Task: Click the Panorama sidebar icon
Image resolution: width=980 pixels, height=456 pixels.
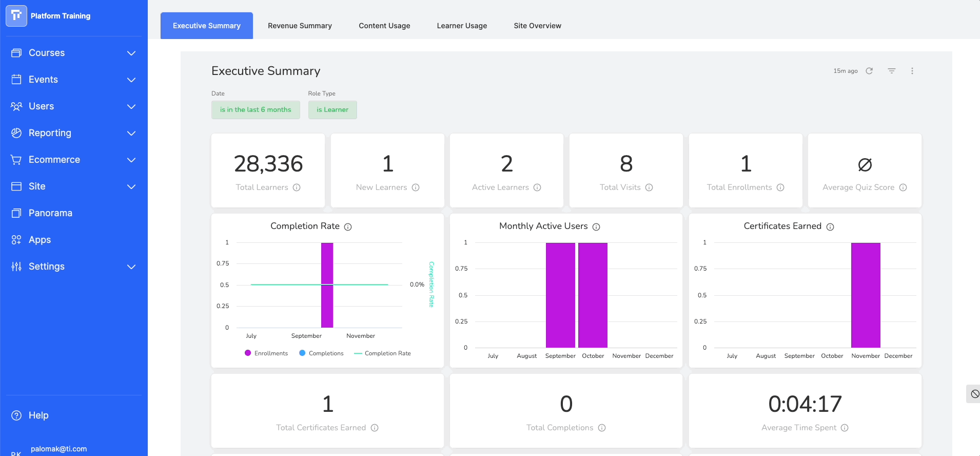Action: click(x=16, y=213)
